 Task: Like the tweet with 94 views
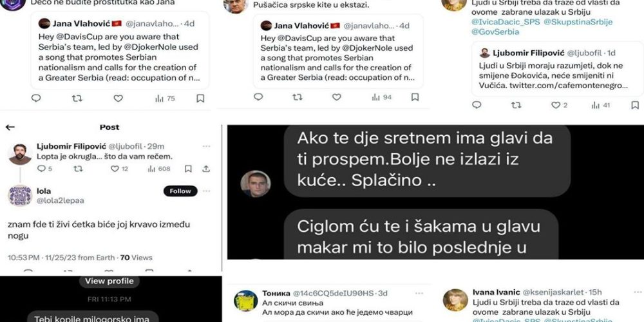point(336,97)
